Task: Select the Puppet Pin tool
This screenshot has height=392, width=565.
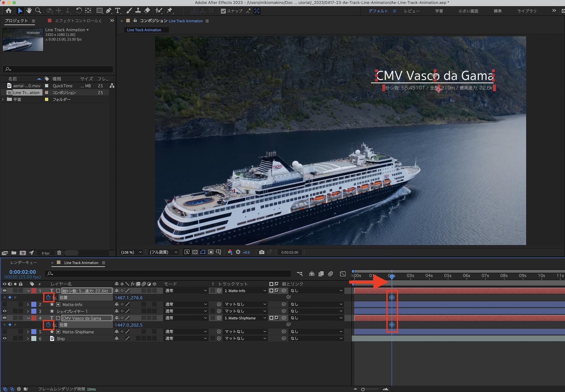Action: click(x=169, y=11)
